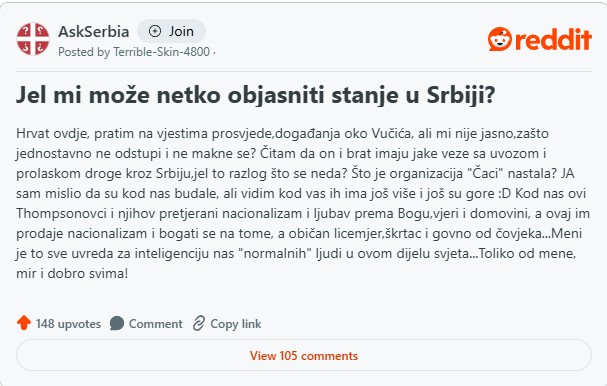Open the Terrible-Skin-4800 user profile
The width and height of the screenshot is (607, 386).
[161, 52]
